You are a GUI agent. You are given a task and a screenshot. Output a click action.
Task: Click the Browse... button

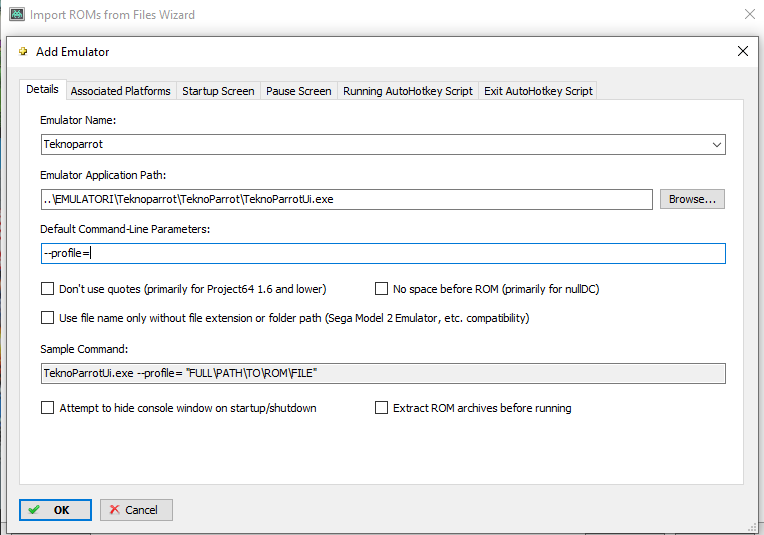click(x=692, y=199)
